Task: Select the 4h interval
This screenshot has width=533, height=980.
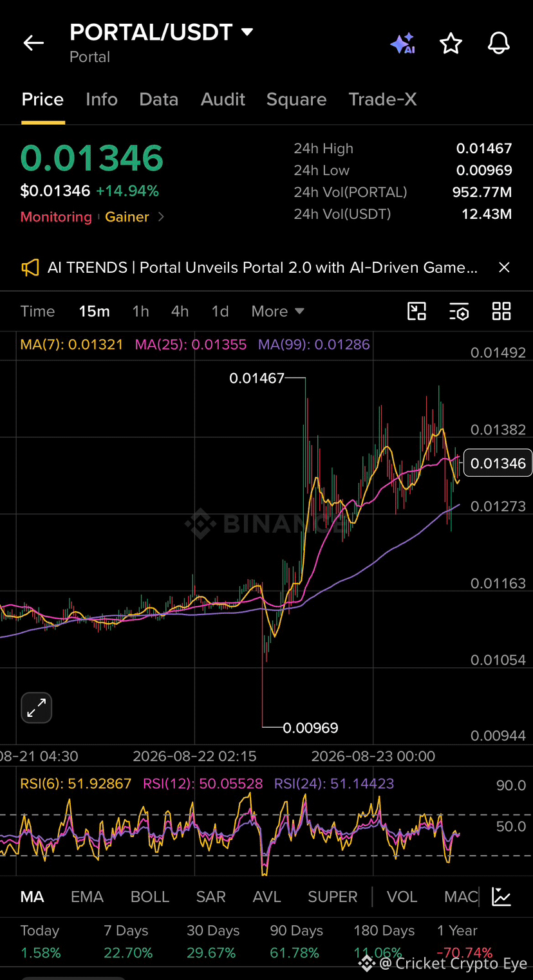Action: pos(180,311)
